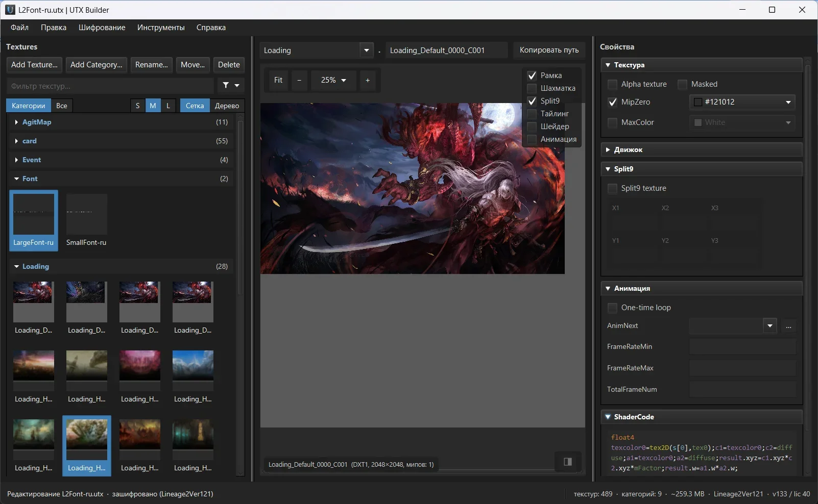This screenshot has height=504, width=818.
Task: Click the Fit zoom button
Action: pos(278,80)
